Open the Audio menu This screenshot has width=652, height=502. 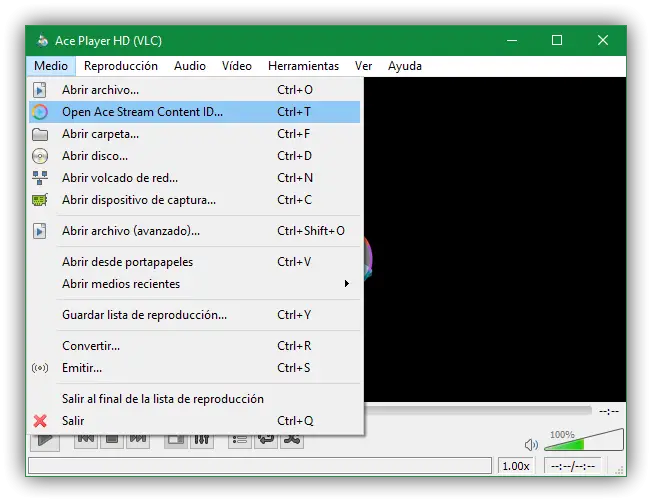point(190,66)
